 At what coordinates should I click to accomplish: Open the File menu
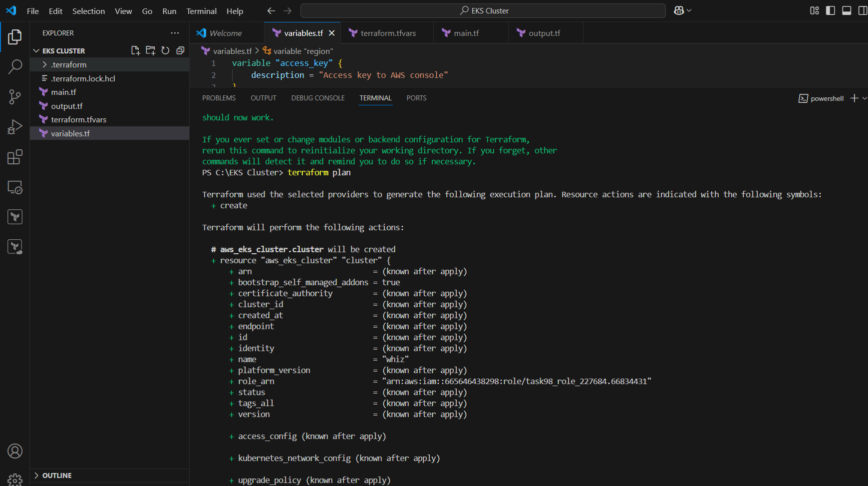pyautogui.click(x=33, y=11)
